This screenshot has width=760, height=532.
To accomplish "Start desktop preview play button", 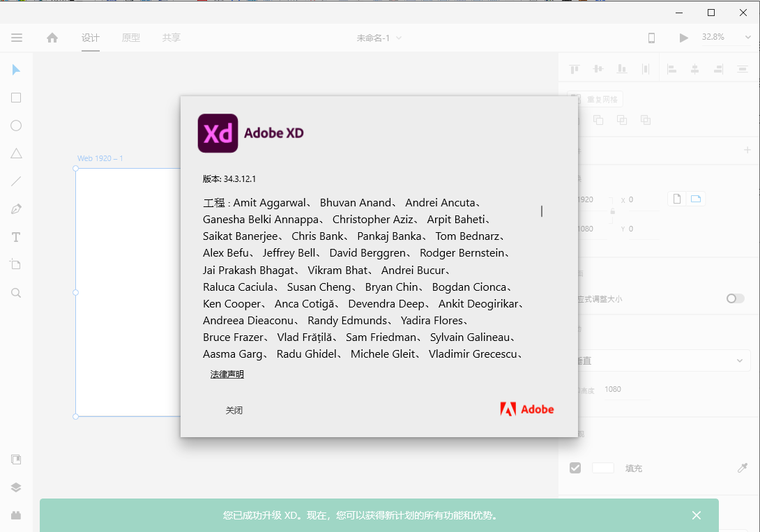I will coord(683,38).
